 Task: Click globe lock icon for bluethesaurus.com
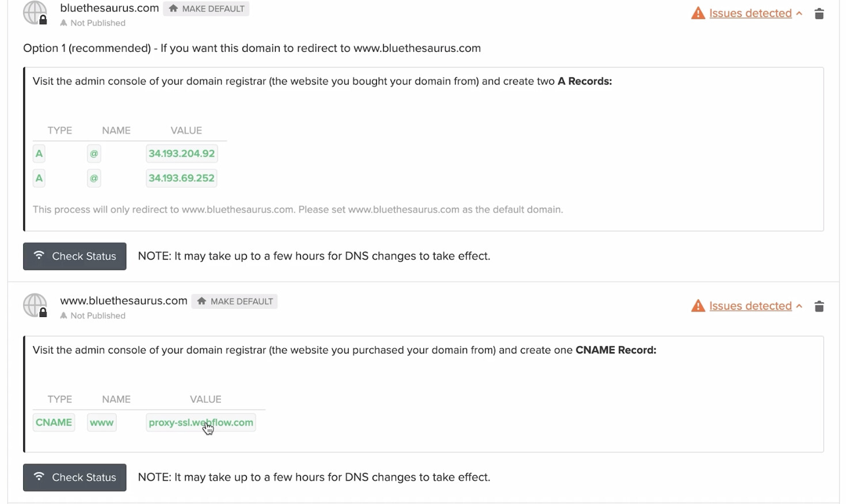(x=35, y=13)
